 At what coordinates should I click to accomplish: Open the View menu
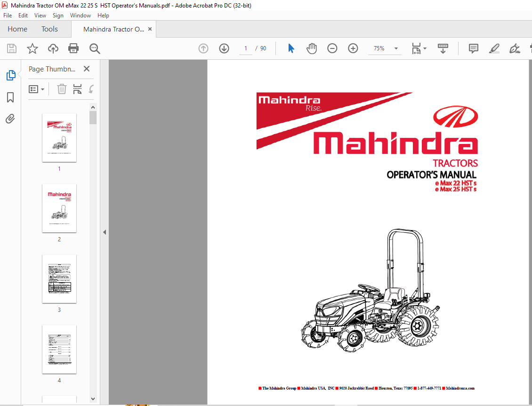tap(40, 15)
